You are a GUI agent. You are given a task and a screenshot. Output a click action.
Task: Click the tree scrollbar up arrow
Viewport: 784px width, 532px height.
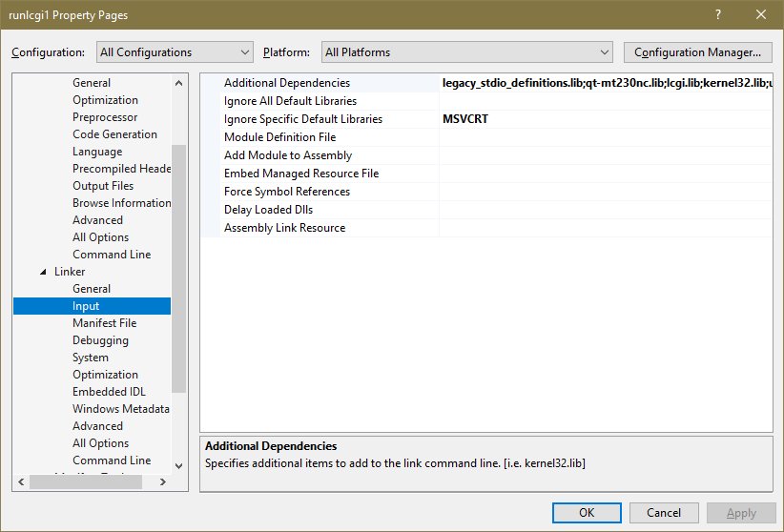(178, 83)
